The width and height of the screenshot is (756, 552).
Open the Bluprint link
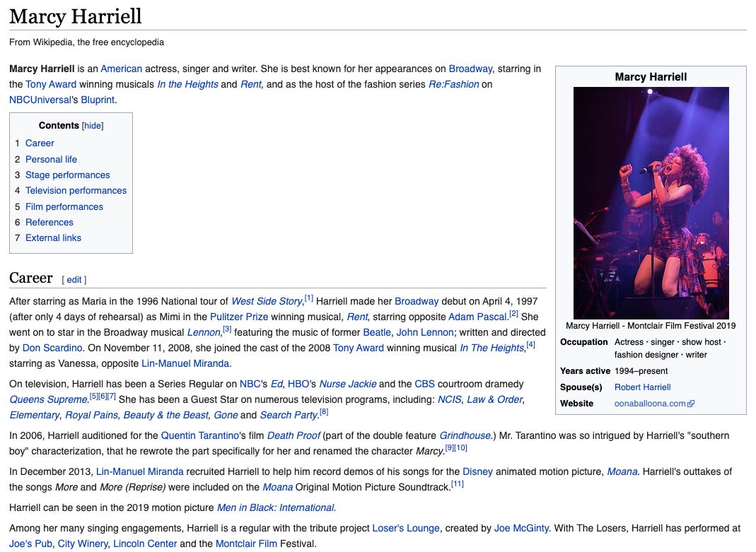(x=98, y=100)
